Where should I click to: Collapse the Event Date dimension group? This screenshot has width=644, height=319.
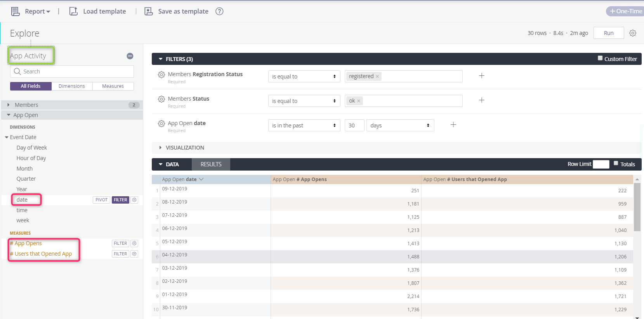pyautogui.click(x=7, y=137)
